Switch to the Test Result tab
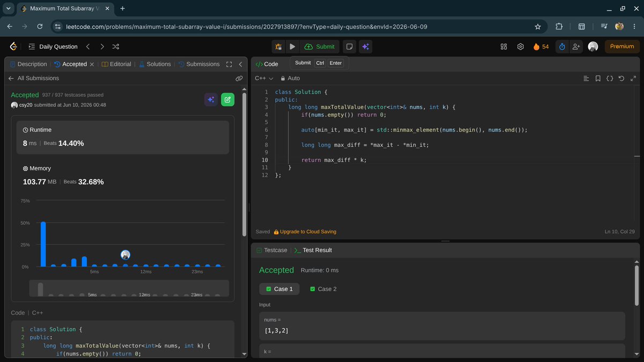This screenshot has width=644, height=362. [313, 250]
